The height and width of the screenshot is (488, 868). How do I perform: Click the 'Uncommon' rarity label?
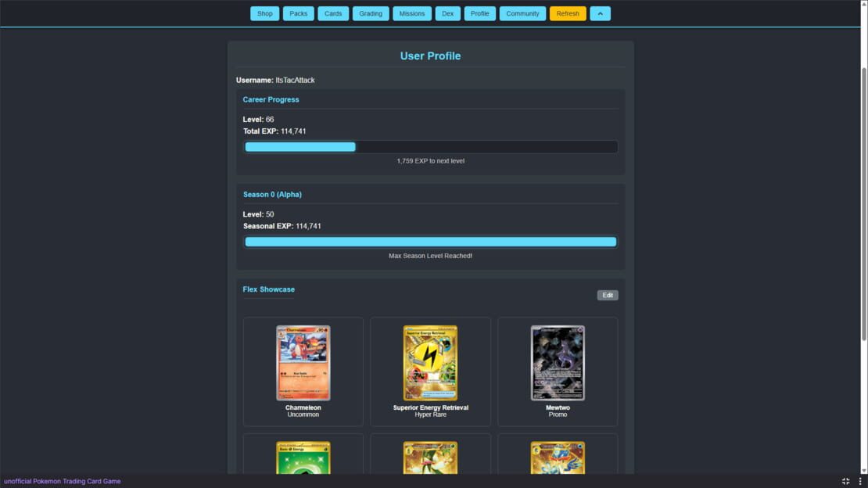[303, 415]
